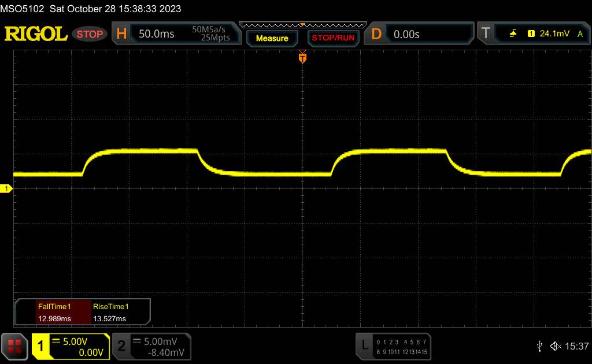
Task: Click the USB connection status icon
Action: tap(539, 346)
